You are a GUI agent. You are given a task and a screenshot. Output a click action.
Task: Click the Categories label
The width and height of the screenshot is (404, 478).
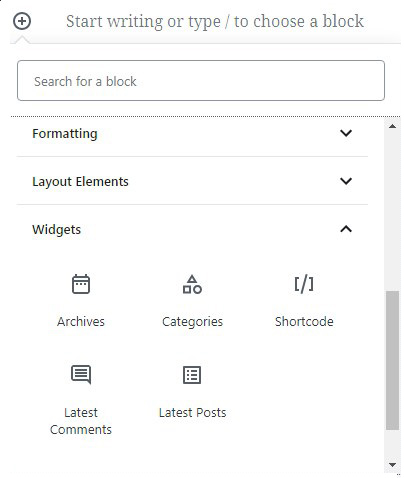point(192,322)
